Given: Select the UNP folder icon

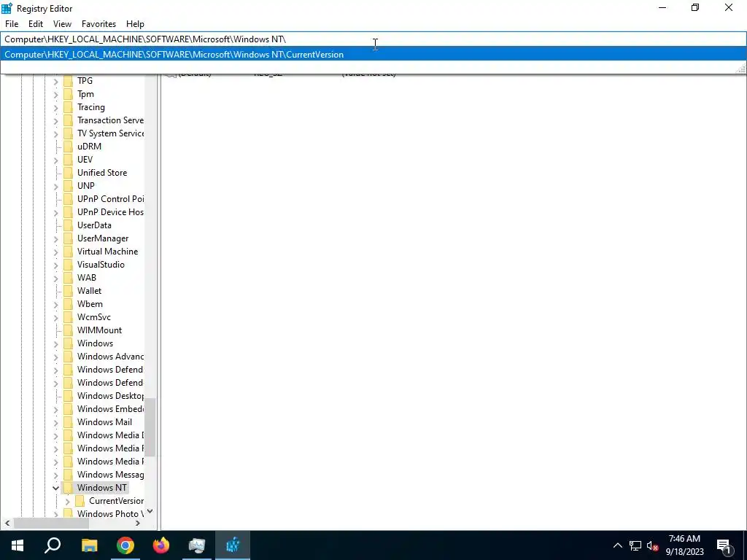Looking at the screenshot, I should pyautogui.click(x=68, y=186).
